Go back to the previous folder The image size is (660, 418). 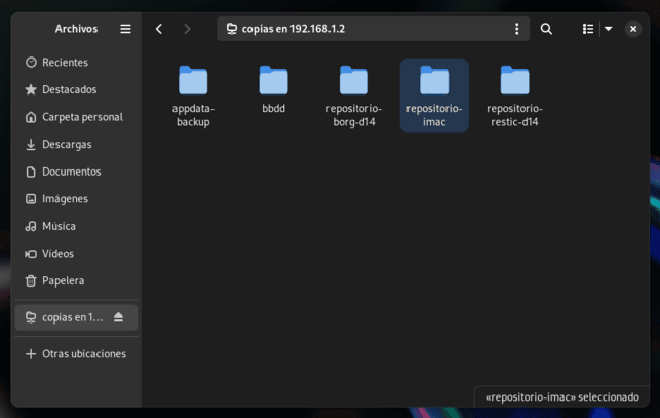[x=159, y=29]
